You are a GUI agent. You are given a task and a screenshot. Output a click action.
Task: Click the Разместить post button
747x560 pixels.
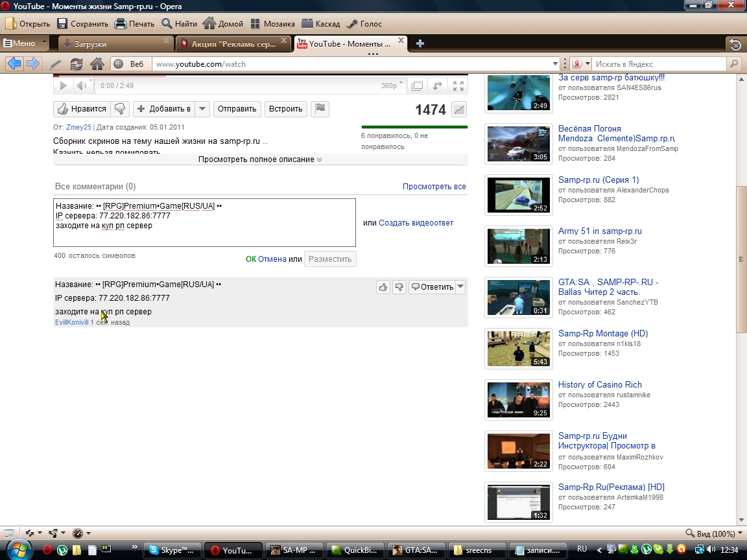pyautogui.click(x=330, y=259)
